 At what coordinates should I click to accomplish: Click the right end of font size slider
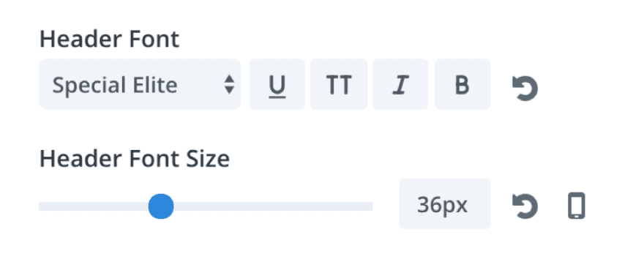pos(370,206)
